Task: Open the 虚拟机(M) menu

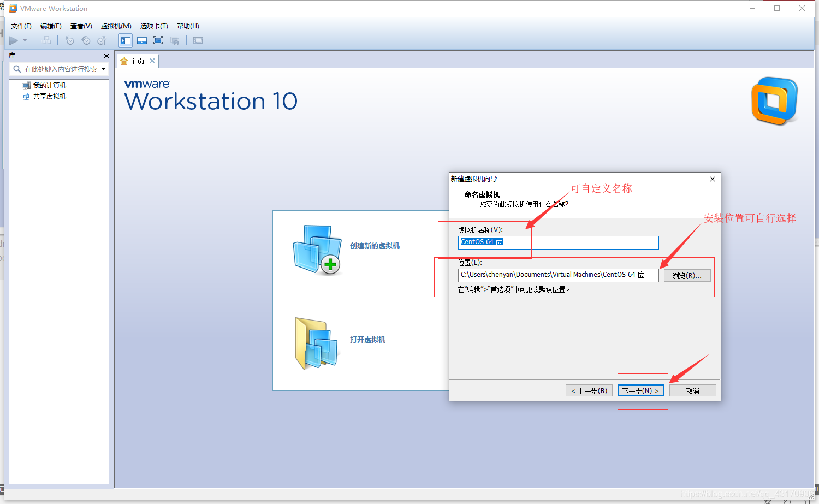Action: (x=116, y=26)
